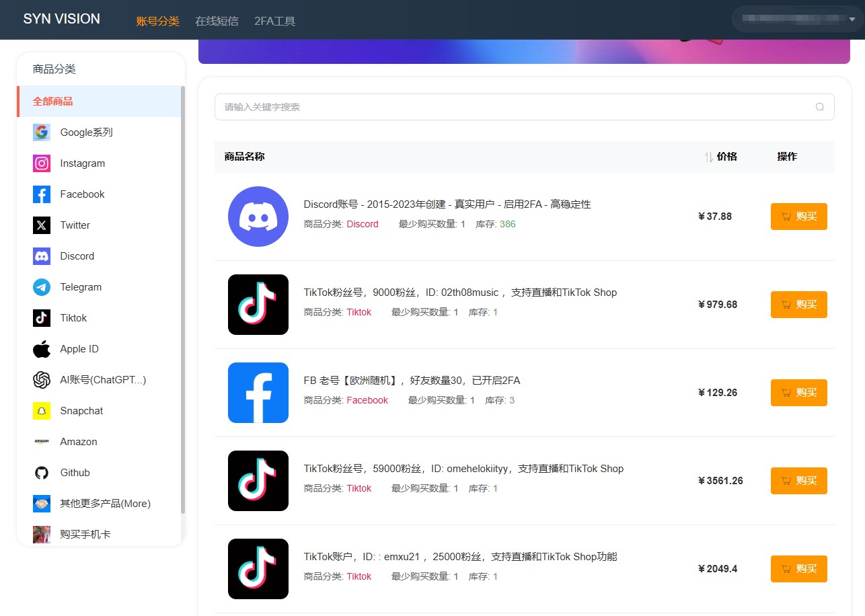
Task: Click the Discord category link in first listing
Action: click(x=363, y=224)
